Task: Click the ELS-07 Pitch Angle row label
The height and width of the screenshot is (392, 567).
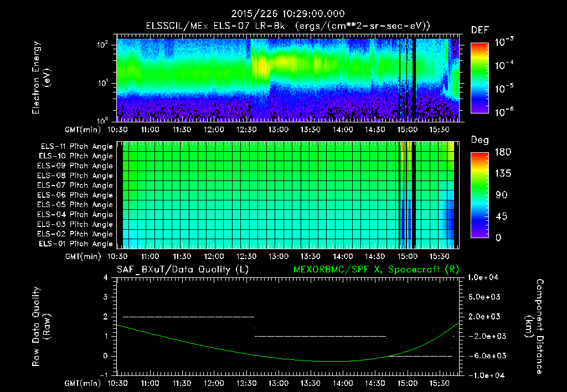Action: 75,185
